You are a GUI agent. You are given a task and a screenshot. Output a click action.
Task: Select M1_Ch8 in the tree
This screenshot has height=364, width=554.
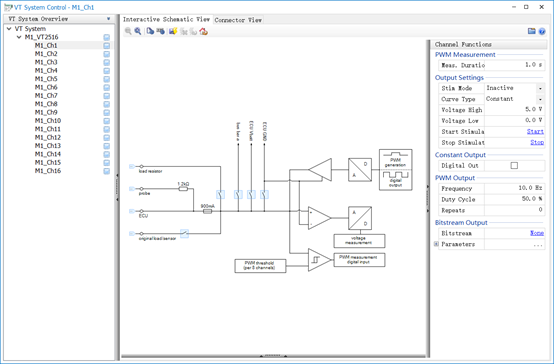46,104
